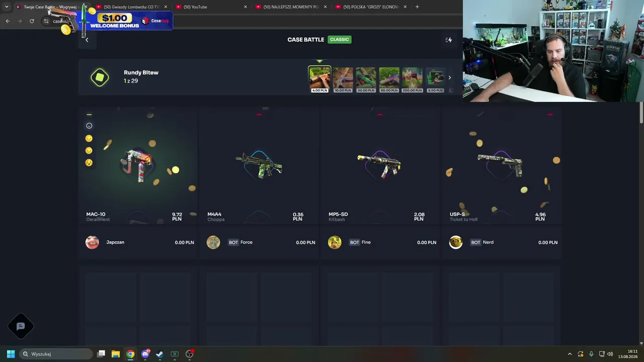Screen dimensions: 644x362
Task: Open the OBS Studio taskbar icon
Action: pyautogui.click(x=190, y=354)
